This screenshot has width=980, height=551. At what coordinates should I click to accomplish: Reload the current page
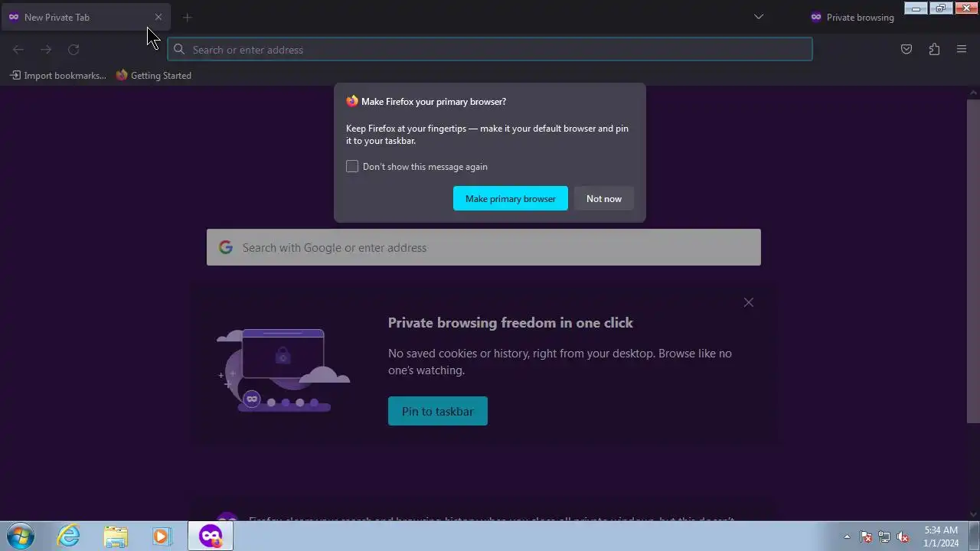[x=73, y=50]
